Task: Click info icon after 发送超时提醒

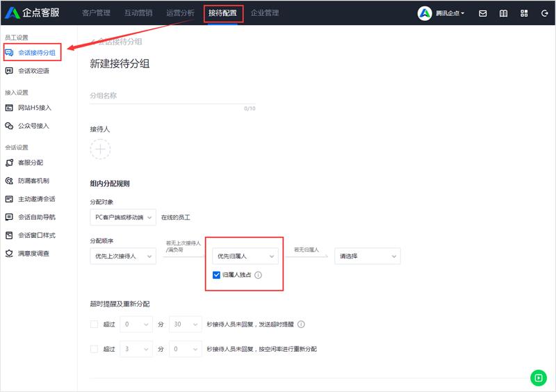Action: [x=301, y=325]
